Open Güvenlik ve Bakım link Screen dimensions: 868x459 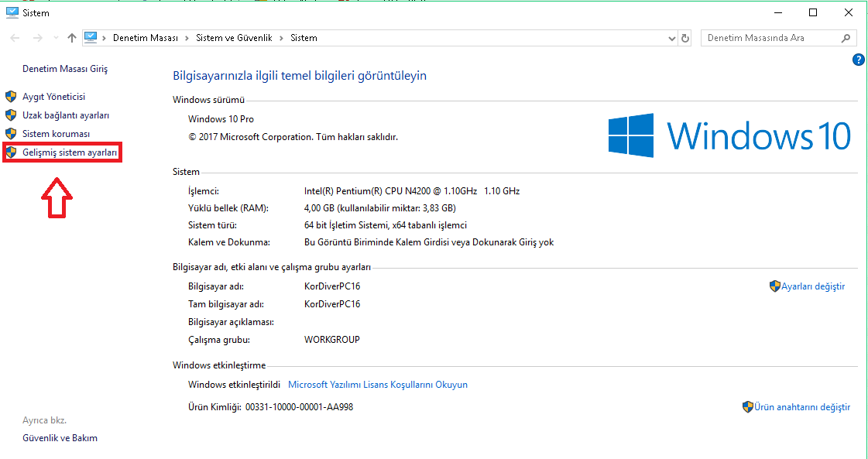(60, 438)
